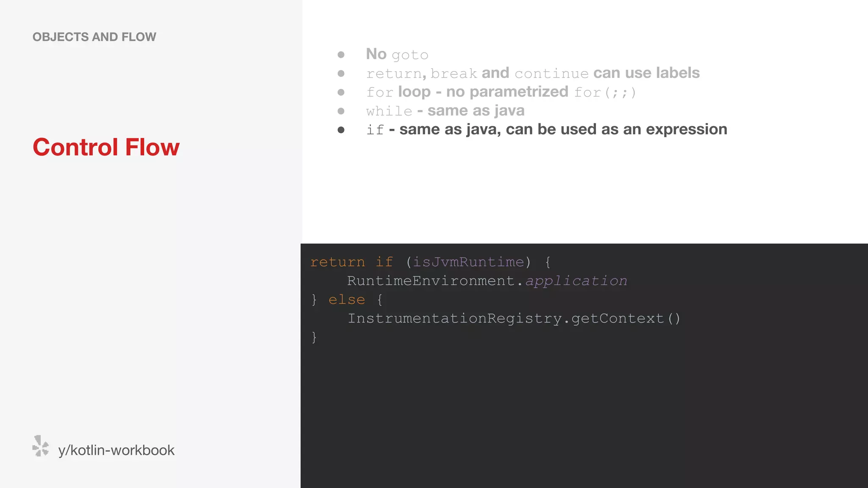Click the red 'Control Flow' title
This screenshot has height=488, width=868.
pos(106,147)
